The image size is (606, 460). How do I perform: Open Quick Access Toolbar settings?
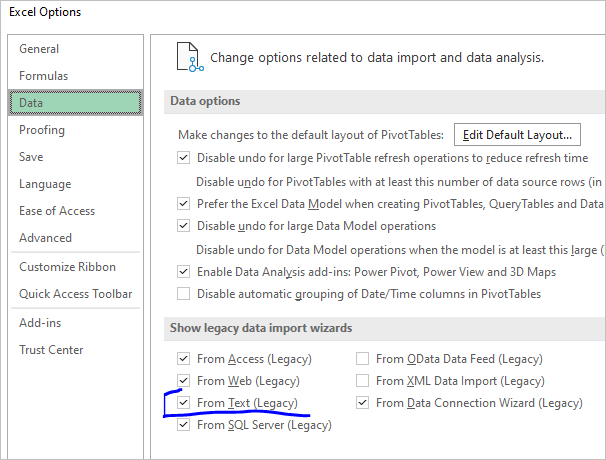point(75,294)
